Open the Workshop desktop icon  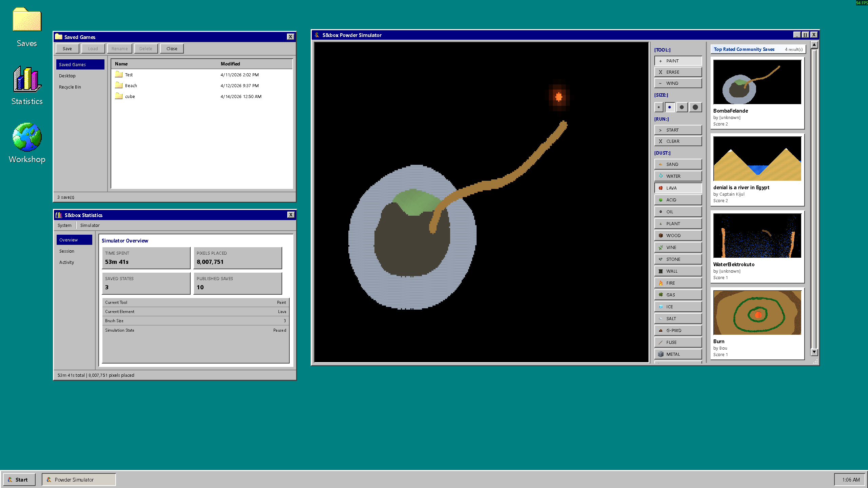point(27,143)
